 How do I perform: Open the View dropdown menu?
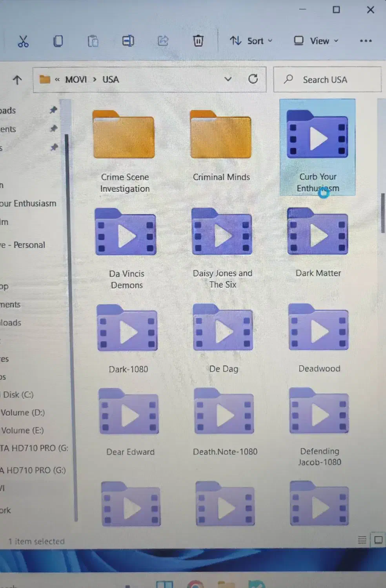tap(316, 41)
